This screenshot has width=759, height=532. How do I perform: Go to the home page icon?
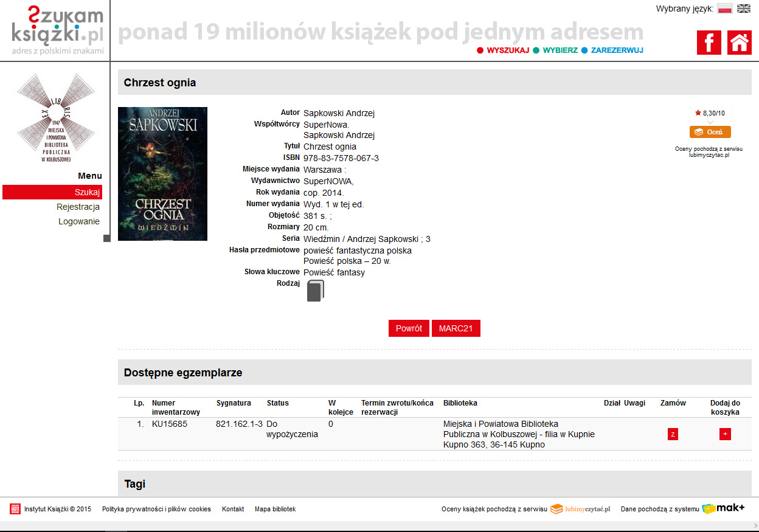point(740,43)
